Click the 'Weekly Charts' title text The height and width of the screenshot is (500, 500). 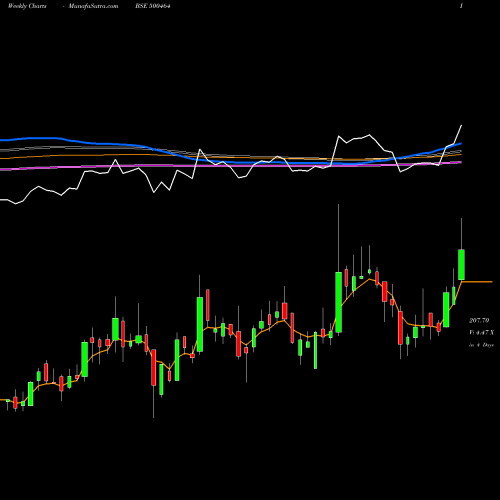tap(27, 6)
